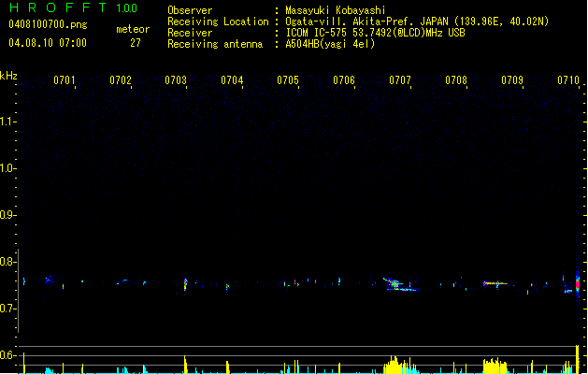The image size is (588, 374).
Task: Click the kHz axis unit label
Action: pyautogui.click(x=8, y=76)
